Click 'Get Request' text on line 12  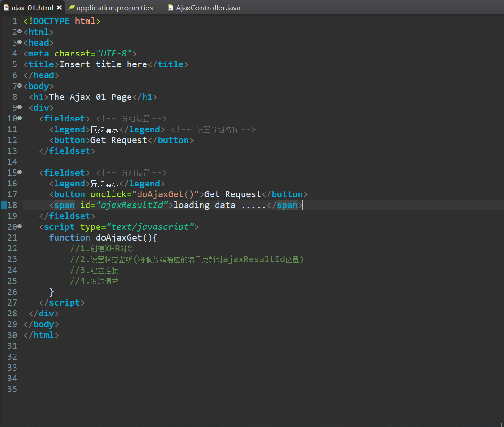click(119, 140)
